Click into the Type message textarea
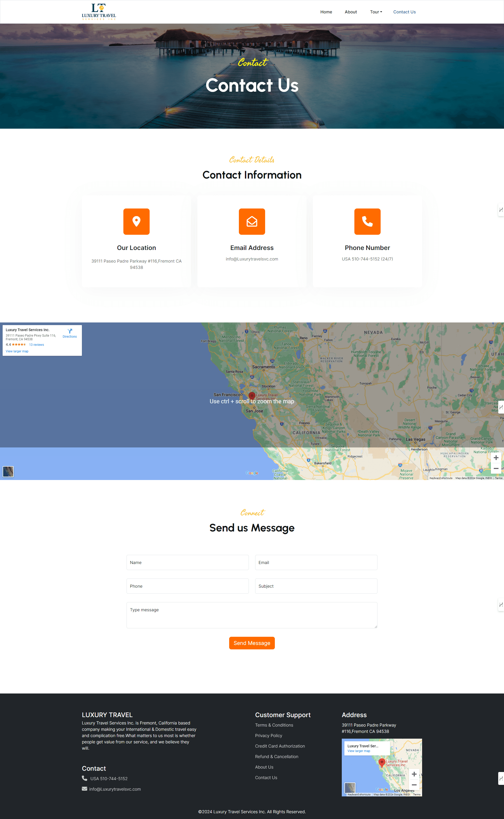The image size is (504, 819). [252, 615]
